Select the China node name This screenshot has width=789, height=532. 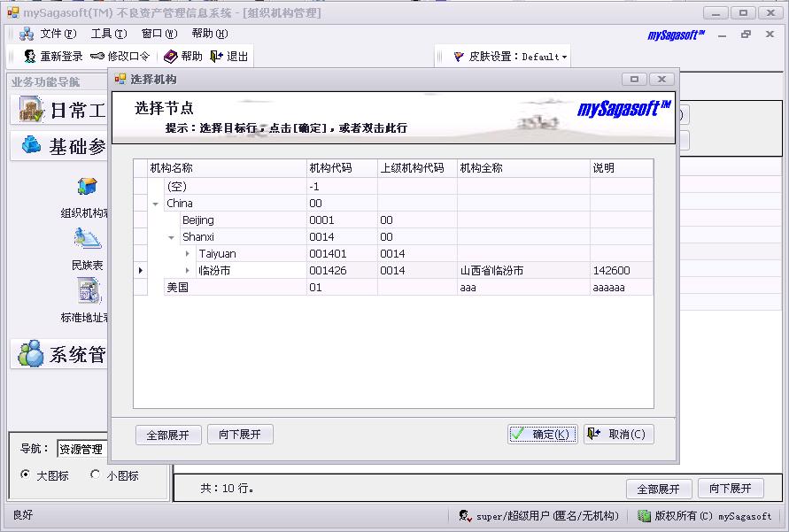point(180,203)
